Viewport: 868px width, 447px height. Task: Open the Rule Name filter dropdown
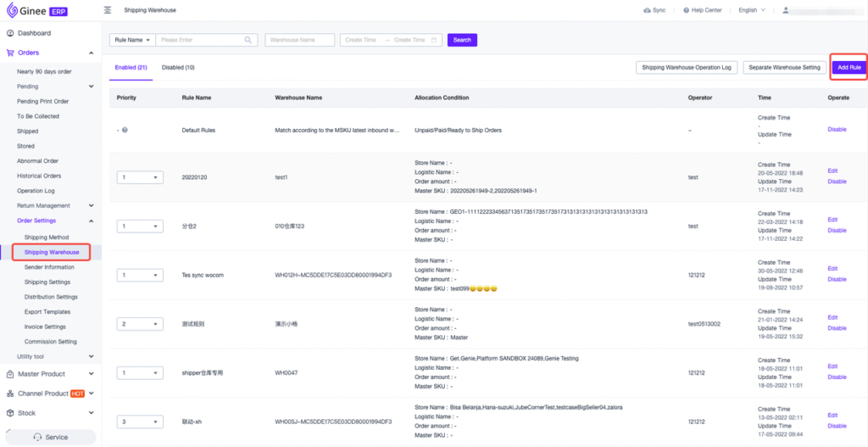point(132,40)
